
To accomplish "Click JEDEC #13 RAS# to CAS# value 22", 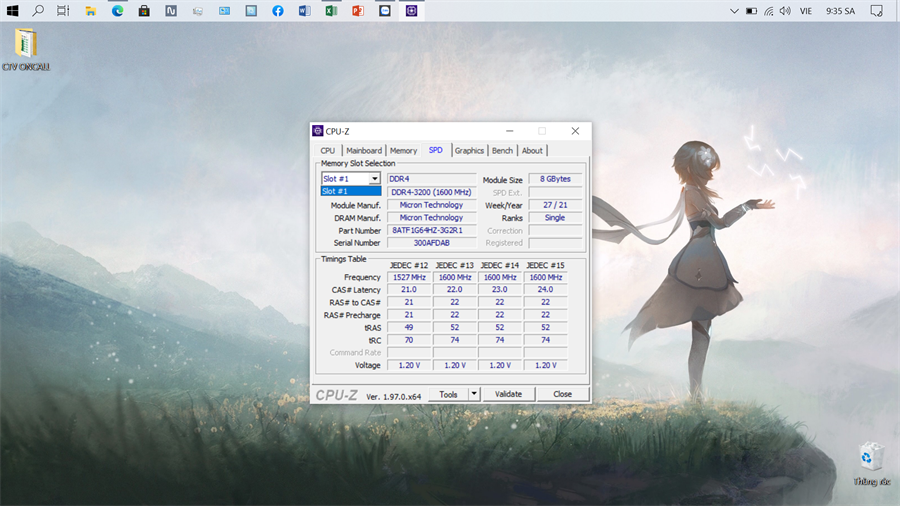I will pos(455,302).
